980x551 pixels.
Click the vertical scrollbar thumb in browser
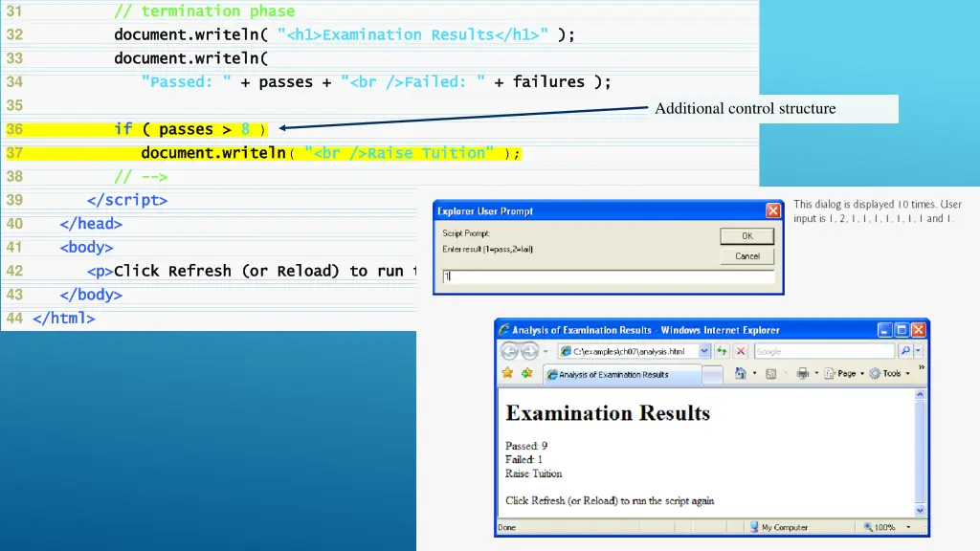click(920, 452)
